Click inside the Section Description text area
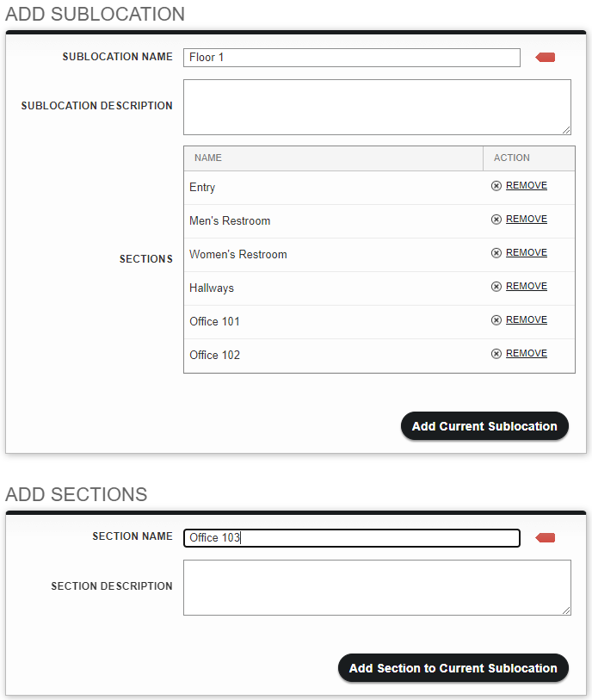Screen dimensions: 592x700 pos(377,587)
